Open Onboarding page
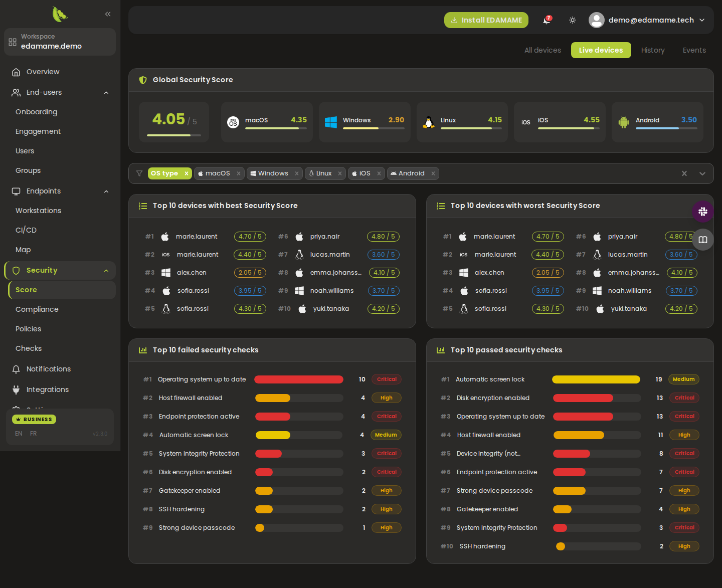 [x=36, y=112]
